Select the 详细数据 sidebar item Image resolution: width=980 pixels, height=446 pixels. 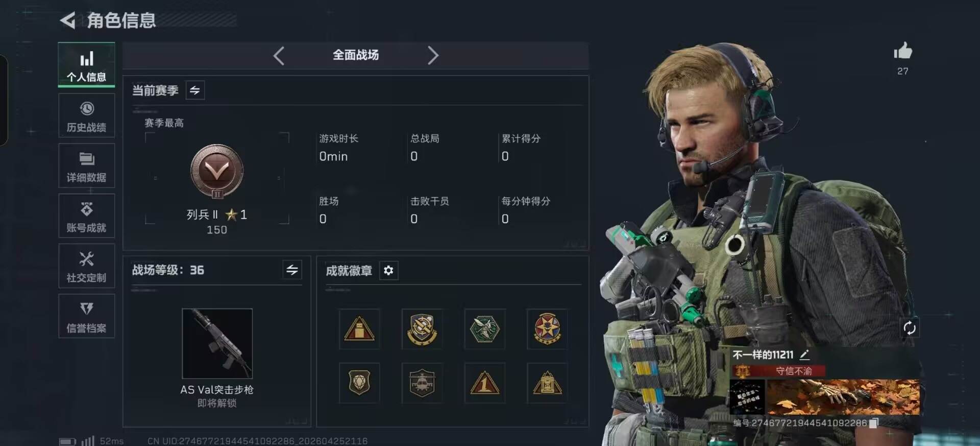tap(86, 166)
